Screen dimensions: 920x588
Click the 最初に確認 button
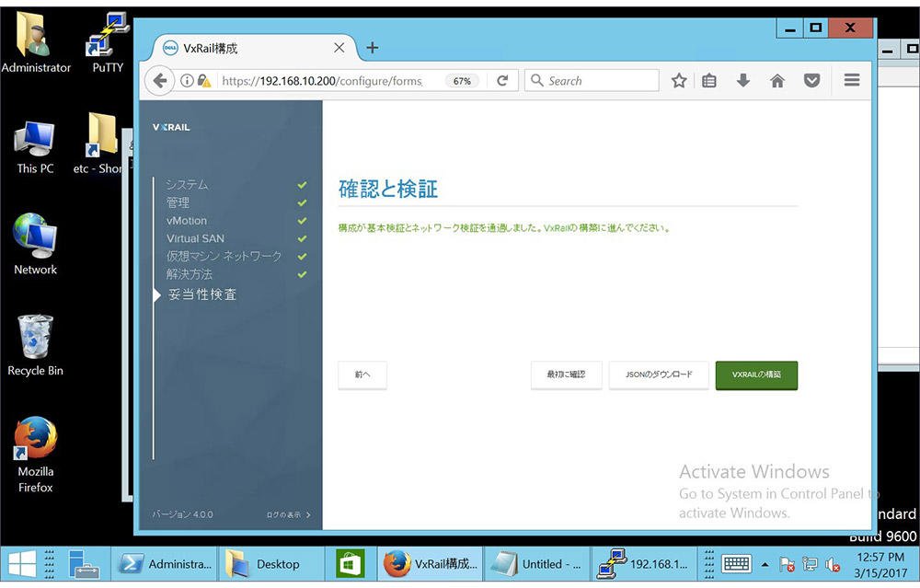[566, 375]
